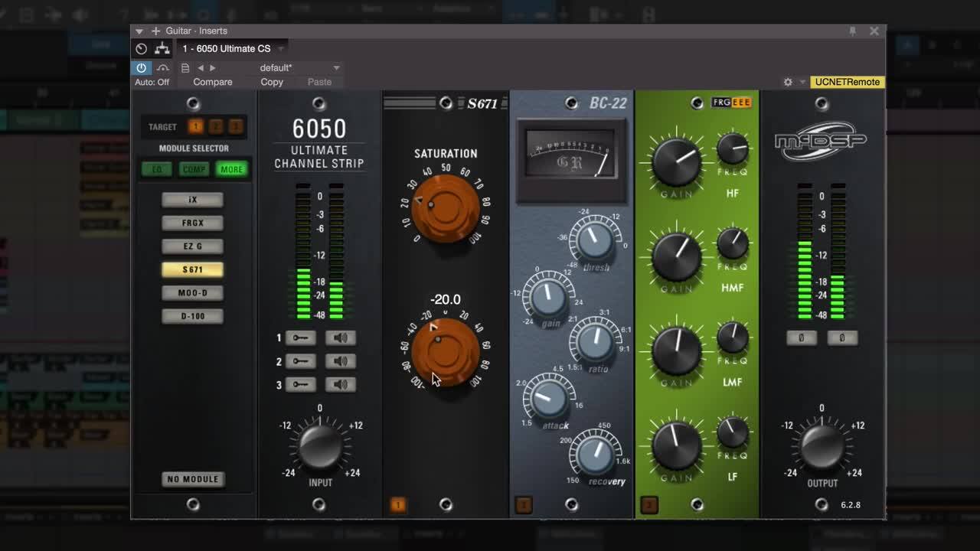The image size is (980, 551).
Task: Open the preset file icon menu
Action: pos(185,67)
